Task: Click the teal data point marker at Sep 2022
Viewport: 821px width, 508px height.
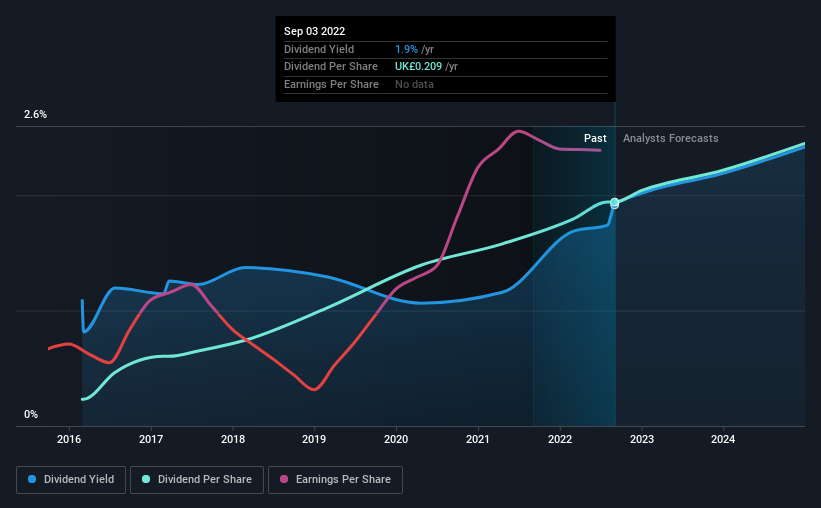Action: click(615, 202)
